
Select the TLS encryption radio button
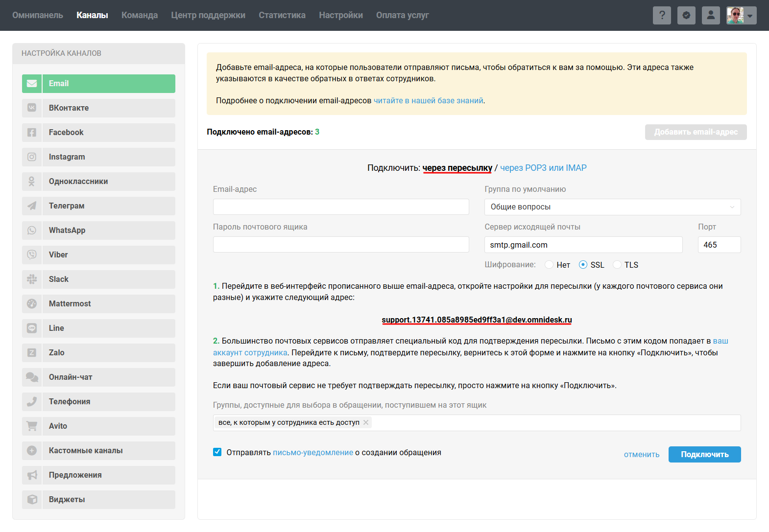[x=617, y=265]
